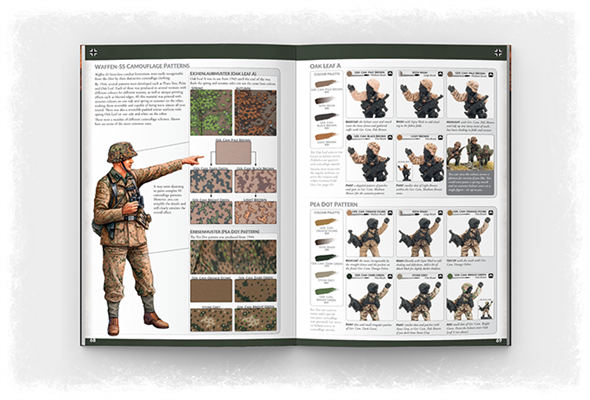
Task: Click the Oak Leaf Black Brown step miniature photo
Action: point(369,161)
